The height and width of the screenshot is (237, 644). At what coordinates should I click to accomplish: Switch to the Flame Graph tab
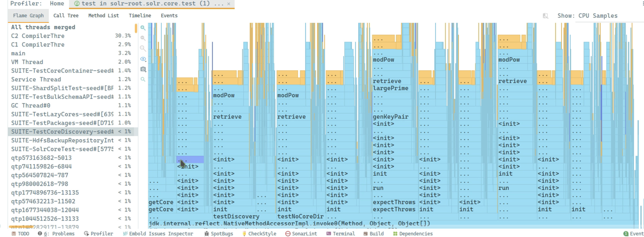pyautogui.click(x=28, y=16)
